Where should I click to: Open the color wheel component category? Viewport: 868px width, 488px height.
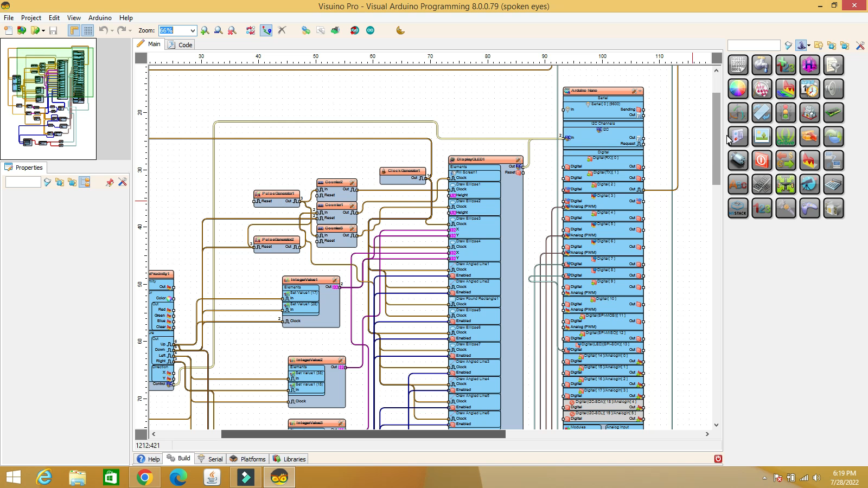click(738, 89)
